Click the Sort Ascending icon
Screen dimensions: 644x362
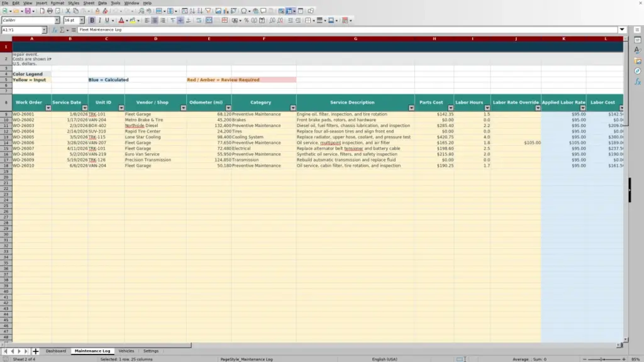coord(192,11)
